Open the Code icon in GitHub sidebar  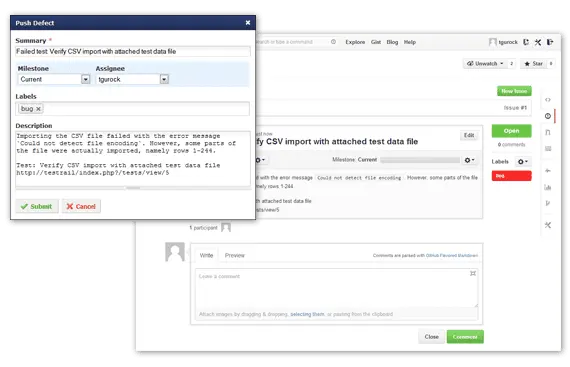(548, 100)
